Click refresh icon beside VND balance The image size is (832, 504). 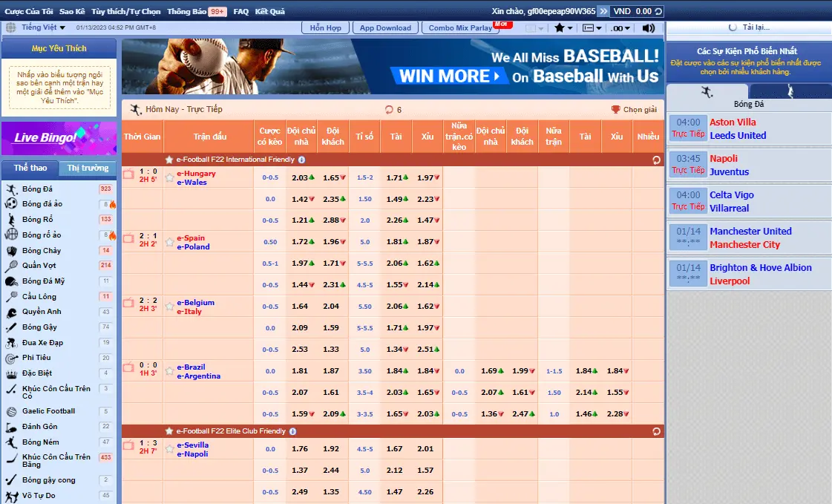coord(658,11)
